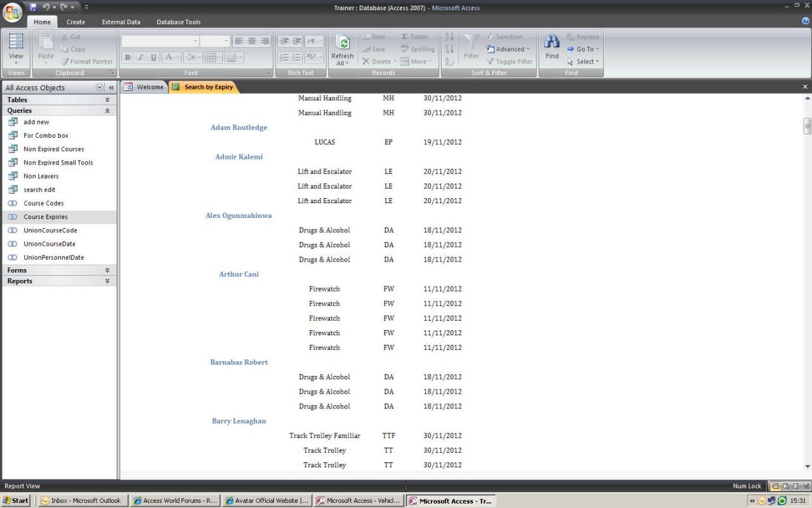Screen dimensions: 812x508
Task: Switch to the Create ribbon tab
Action: point(75,22)
